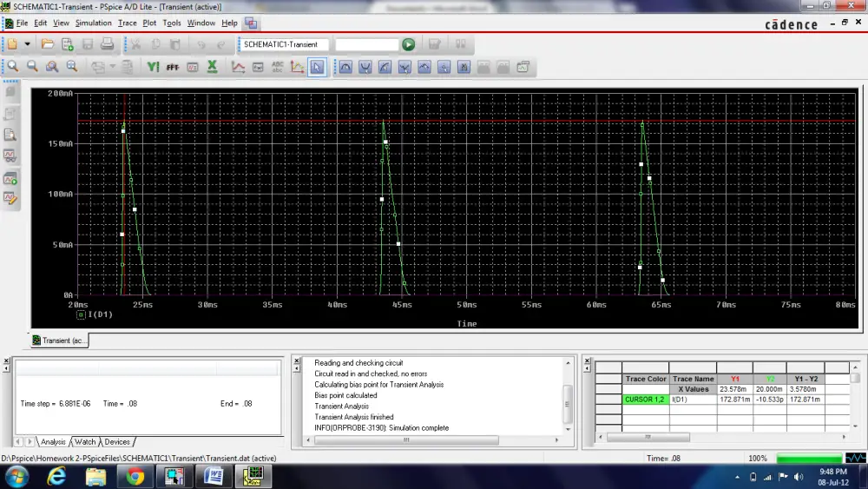Click the Cursor Slope icon
This screenshot has height=489, width=868.
385,67
